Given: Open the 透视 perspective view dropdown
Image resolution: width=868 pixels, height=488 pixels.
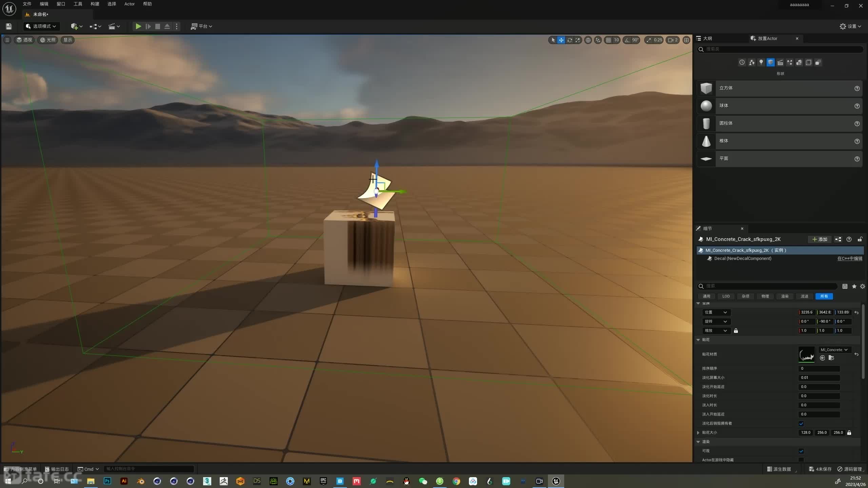Looking at the screenshot, I should [x=24, y=40].
